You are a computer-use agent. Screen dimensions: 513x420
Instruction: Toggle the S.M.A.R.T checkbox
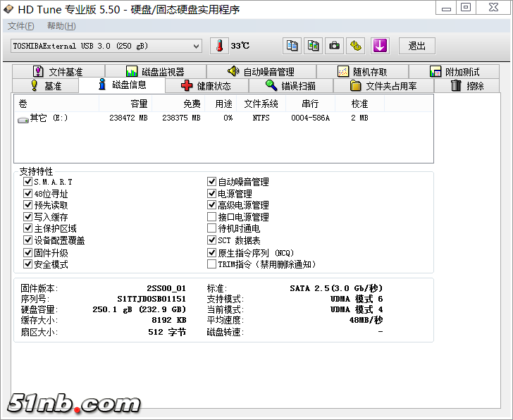[x=28, y=182]
